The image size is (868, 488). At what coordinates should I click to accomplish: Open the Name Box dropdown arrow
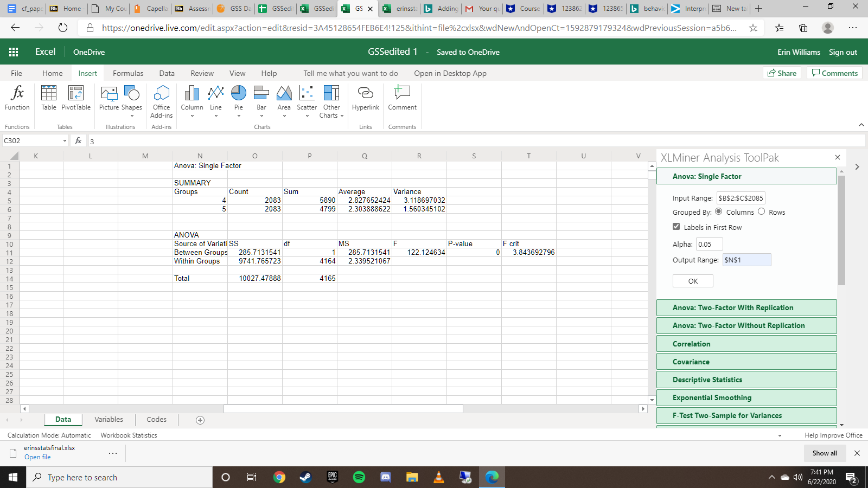[65, 141]
